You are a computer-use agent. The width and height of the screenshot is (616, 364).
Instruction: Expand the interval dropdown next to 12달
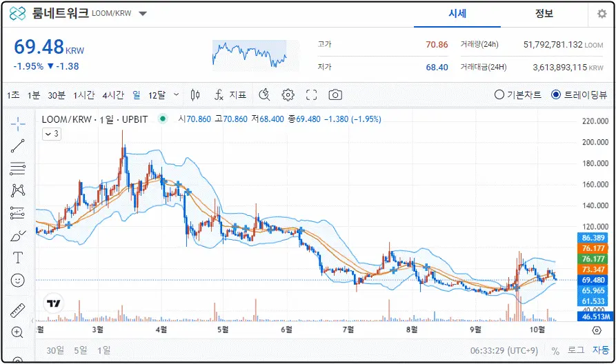[176, 94]
